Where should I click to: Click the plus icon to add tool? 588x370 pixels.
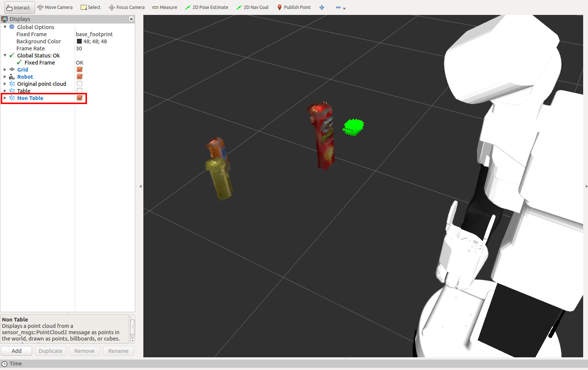pyautogui.click(x=322, y=7)
